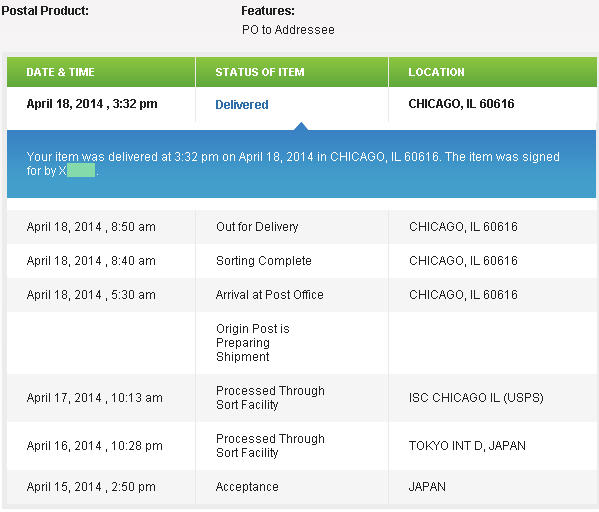Click the April 17, 2014 10:13 am date

[94, 398]
